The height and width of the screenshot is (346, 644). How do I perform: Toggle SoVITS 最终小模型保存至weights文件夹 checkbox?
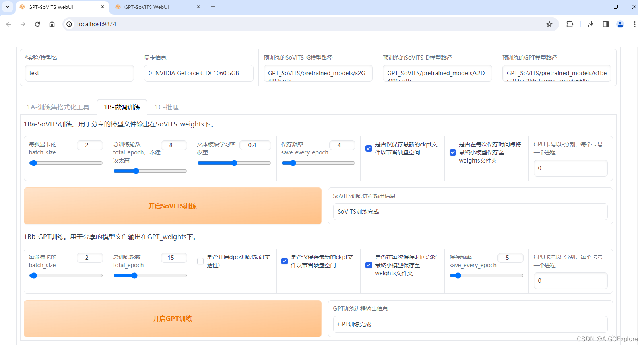click(x=453, y=152)
